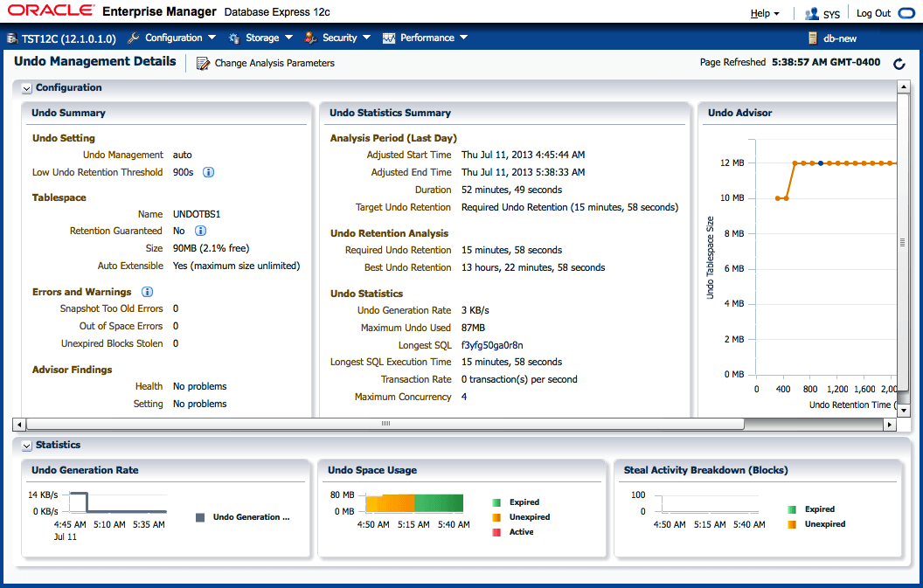Click the Oracle oval icon near Log Out

(x=907, y=13)
